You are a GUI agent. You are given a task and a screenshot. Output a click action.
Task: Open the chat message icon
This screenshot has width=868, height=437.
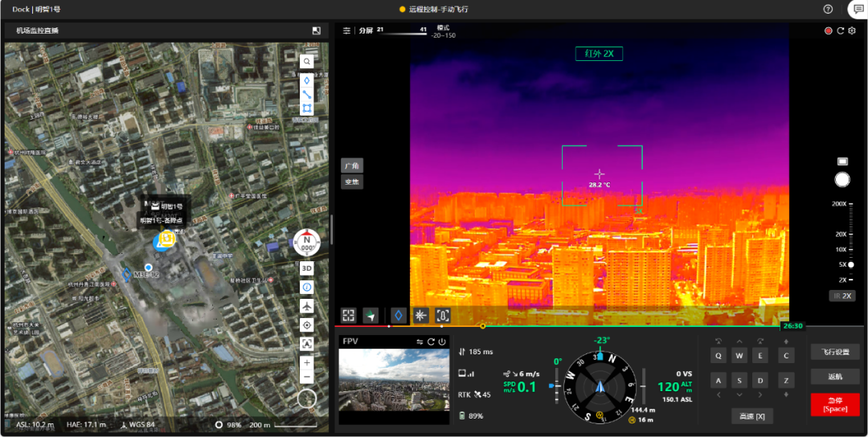(x=858, y=10)
